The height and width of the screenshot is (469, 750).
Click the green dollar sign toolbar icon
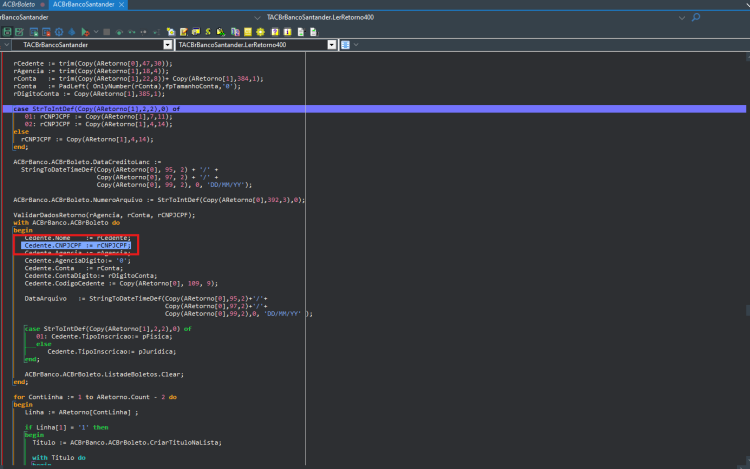pos(208,32)
